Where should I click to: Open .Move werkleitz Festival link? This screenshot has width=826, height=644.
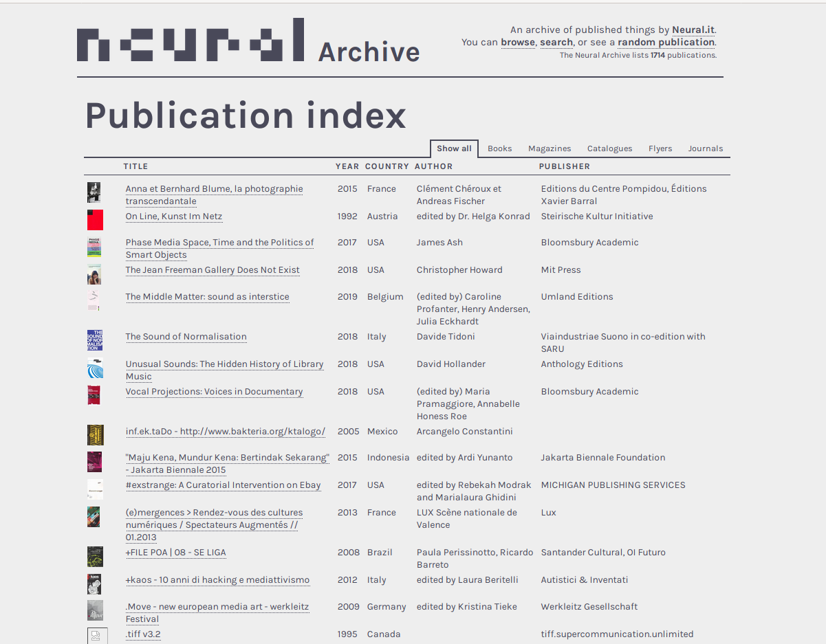point(217,613)
